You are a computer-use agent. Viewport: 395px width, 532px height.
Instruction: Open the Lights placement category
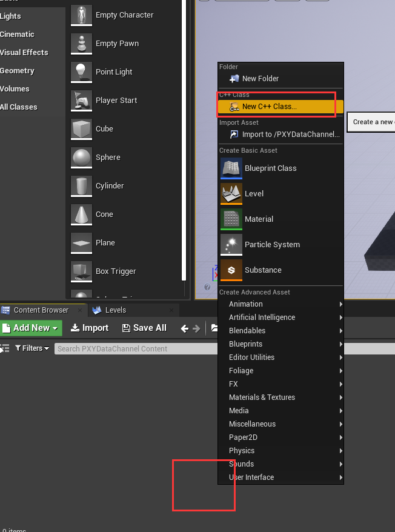click(x=10, y=16)
